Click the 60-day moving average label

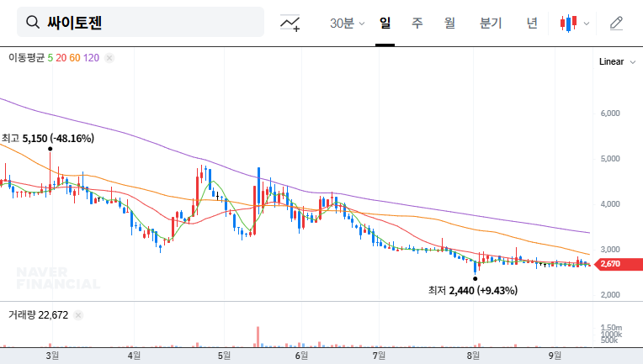click(75, 58)
